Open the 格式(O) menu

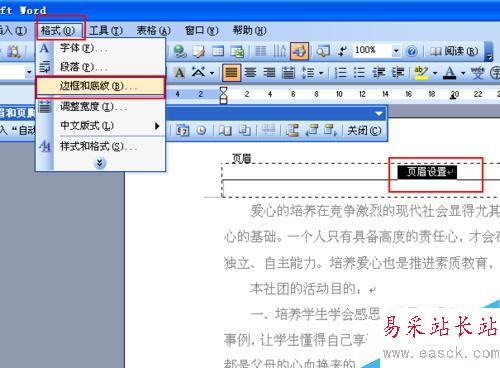[58, 31]
